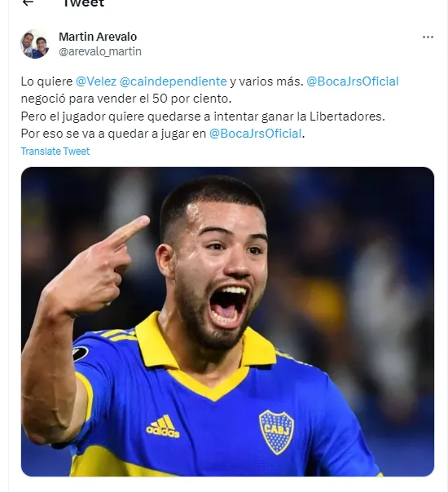Click the sentence about ganar la Libertadores
Viewport: 448px width, 492px height.
203,116
